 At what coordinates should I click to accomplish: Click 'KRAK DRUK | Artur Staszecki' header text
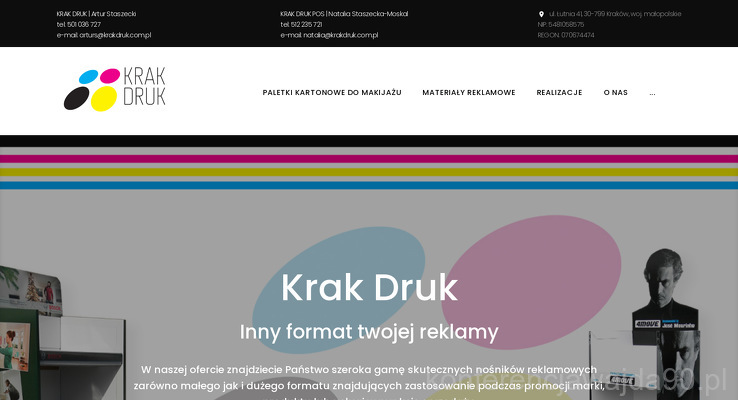click(x=96, y=14)
